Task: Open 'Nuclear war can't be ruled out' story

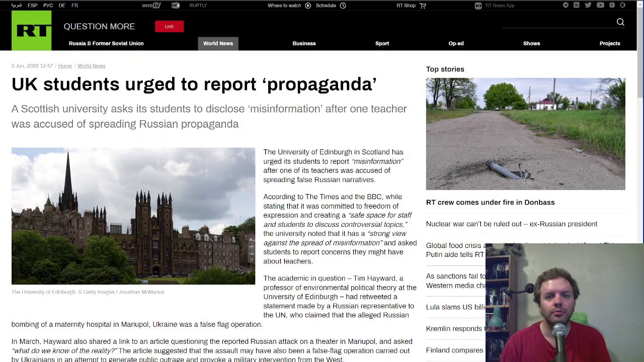Action: click(x=512, y=224)
